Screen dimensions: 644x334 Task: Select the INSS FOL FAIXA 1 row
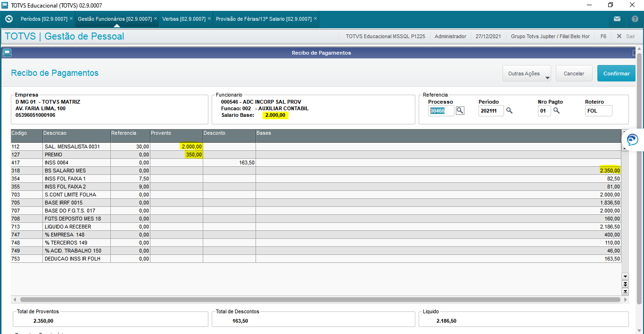[x=316, y=179]
